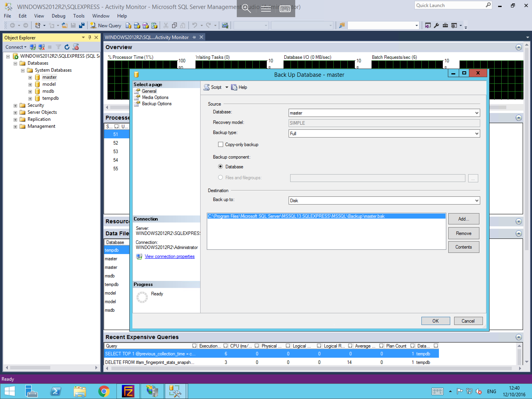Viewport: 532px width, 399px height.
Task: Select the Backup Options page
Action: pos(157,104)
